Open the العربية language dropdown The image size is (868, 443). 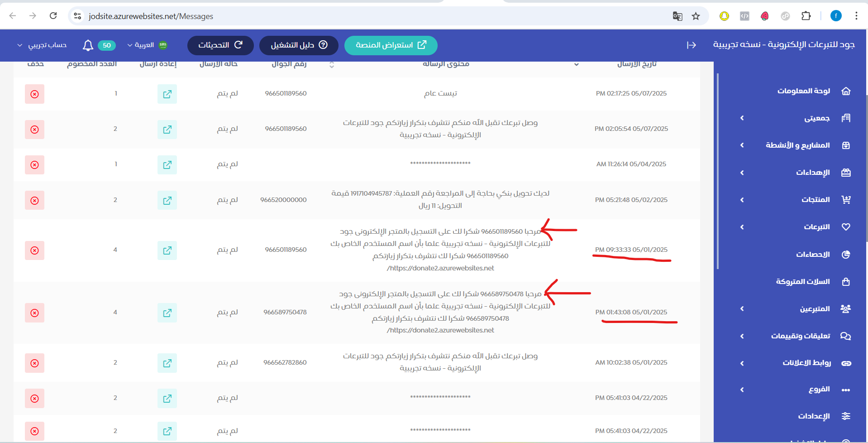point(146,45)
